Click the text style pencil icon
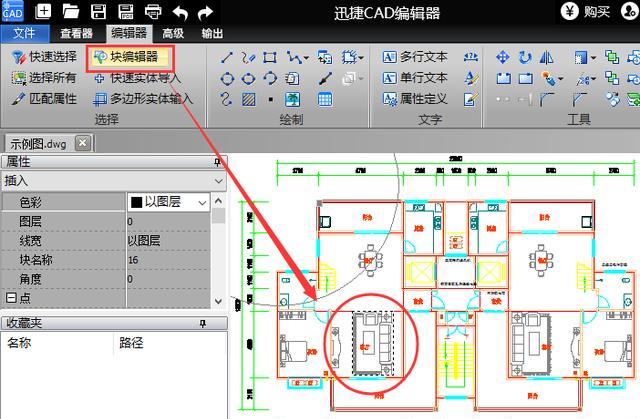The height and width of the screenshot is (419, 640). coord(471,78)
